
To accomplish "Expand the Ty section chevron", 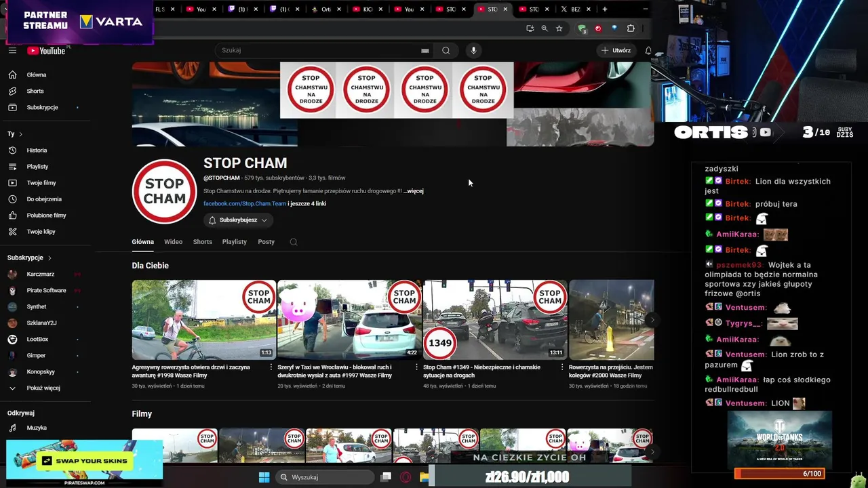I will coord(20,134).
